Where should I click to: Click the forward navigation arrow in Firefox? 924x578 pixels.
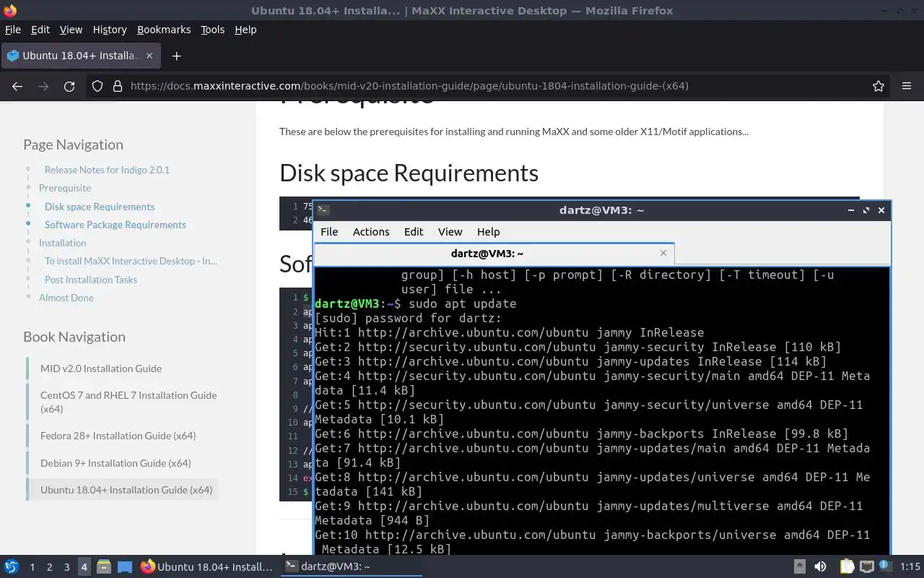(43, 86)
